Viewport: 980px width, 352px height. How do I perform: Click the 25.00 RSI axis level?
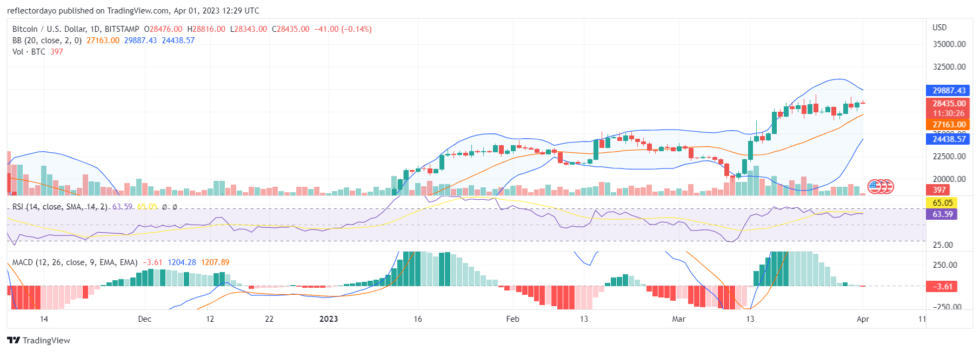943,245
